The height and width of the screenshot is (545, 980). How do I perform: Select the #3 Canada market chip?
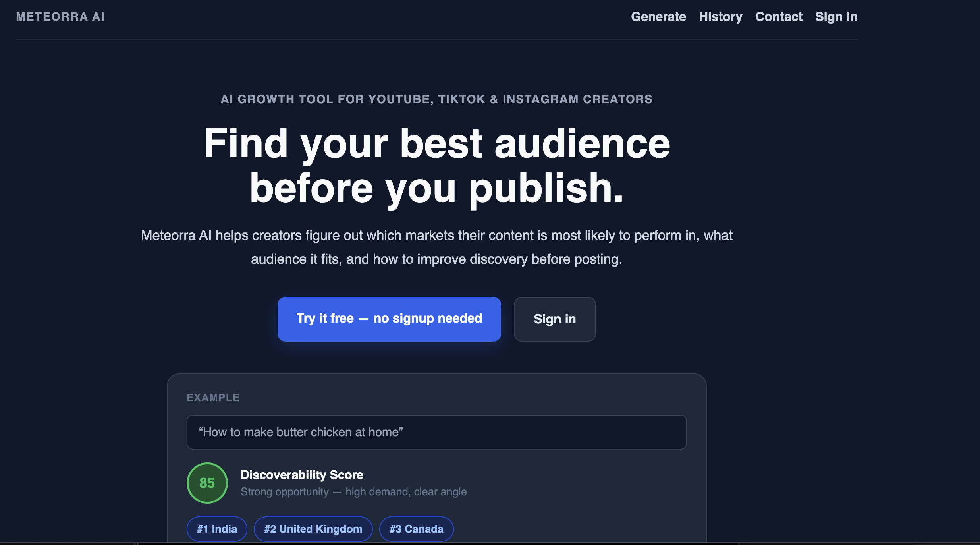417,529
